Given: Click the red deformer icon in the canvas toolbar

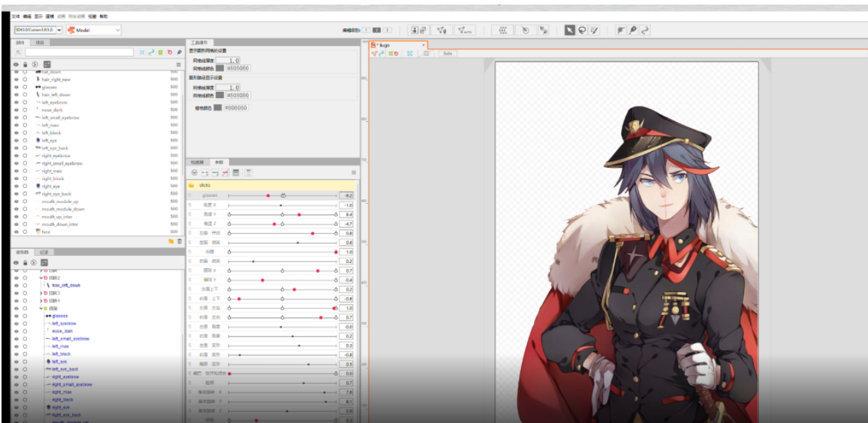Looking at the screenshot, I should 395,54.
